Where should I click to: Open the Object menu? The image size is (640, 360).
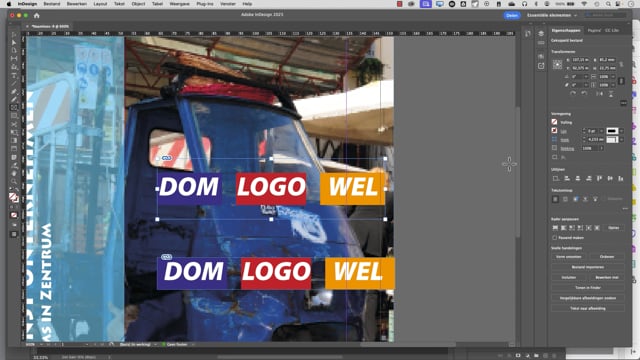pos(138,4)
